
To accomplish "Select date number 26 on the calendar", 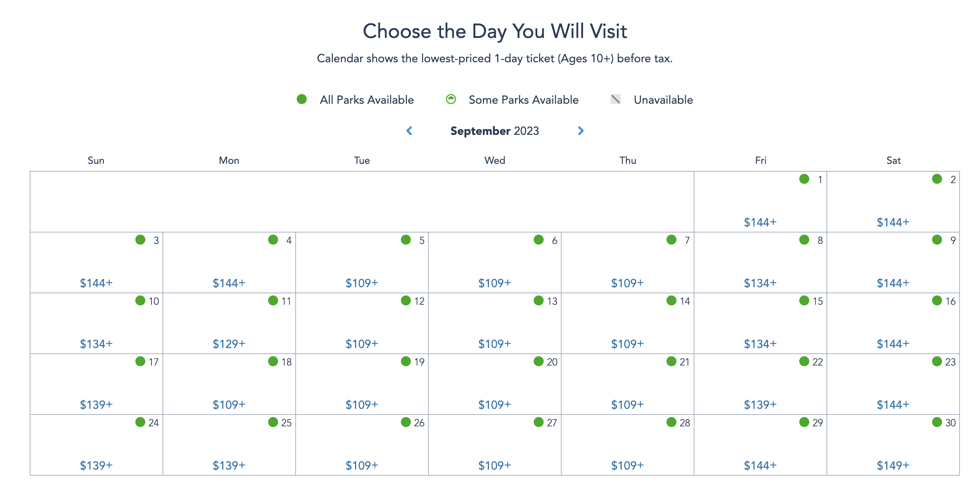I will tap(419, 423).
